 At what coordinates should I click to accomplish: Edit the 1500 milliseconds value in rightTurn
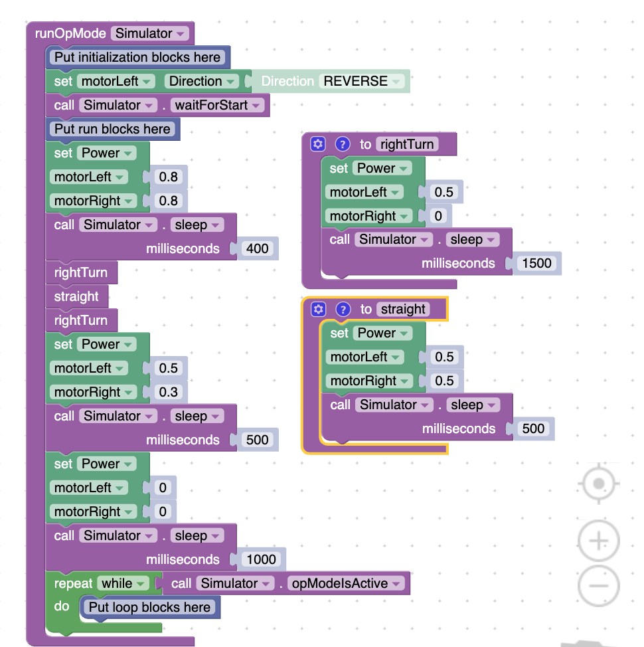(x=536, y=263)
